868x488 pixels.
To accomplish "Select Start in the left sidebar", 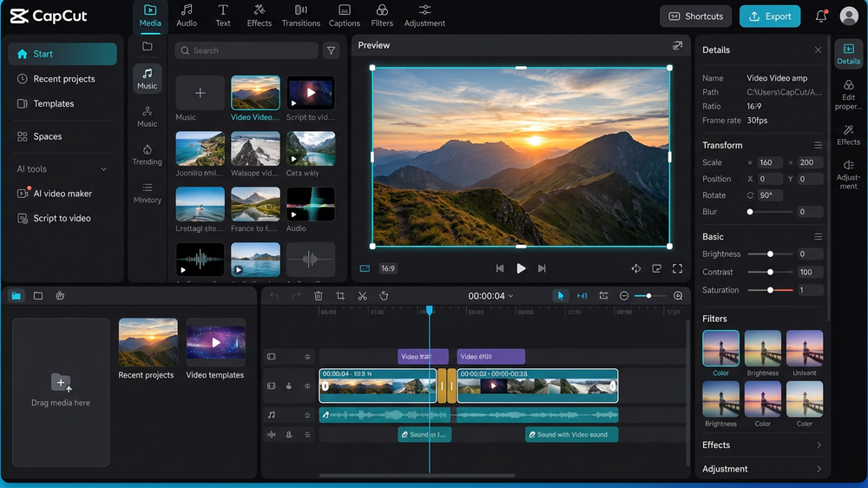I will (x=62, y=54).
